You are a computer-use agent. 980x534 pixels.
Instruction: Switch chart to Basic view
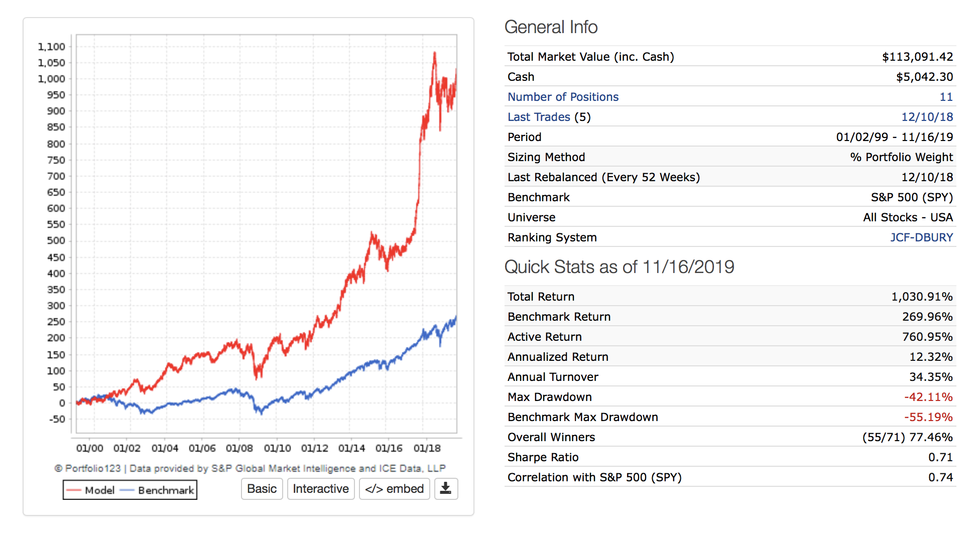[262, 489]
